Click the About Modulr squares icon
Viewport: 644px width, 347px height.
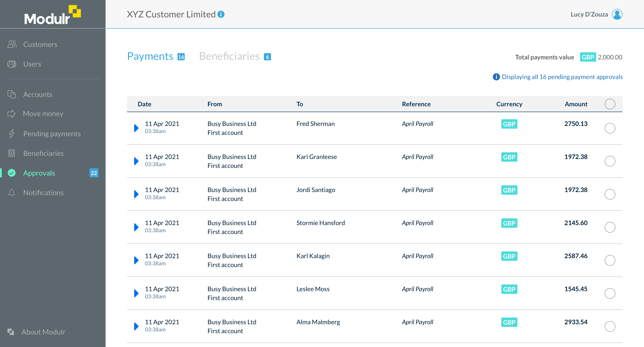pyautogui.click(x=11, y=332)
